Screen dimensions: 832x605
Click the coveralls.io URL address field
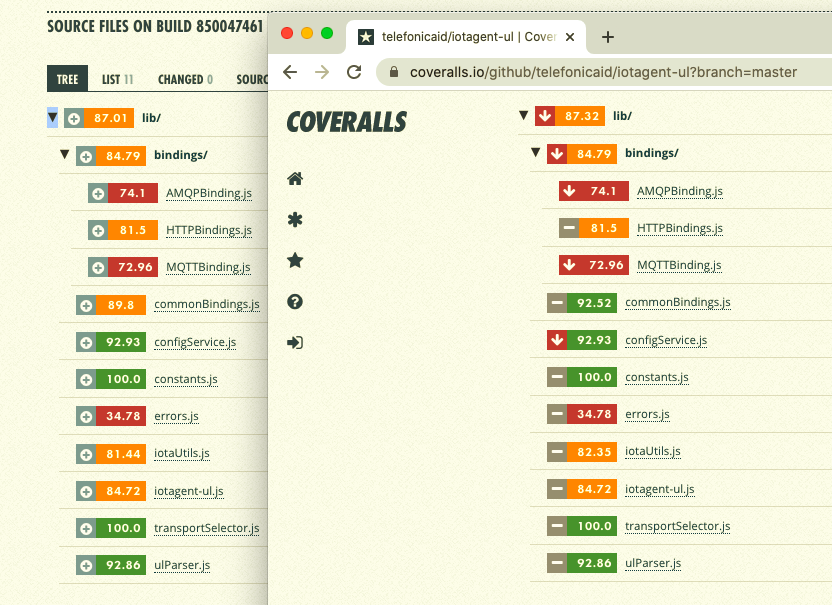(x=603, y=72)
